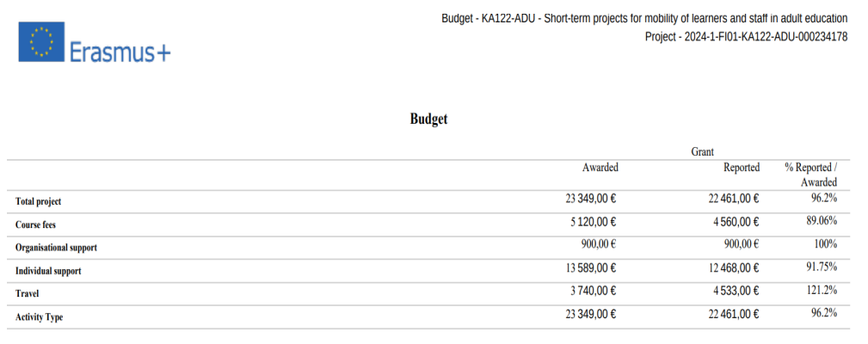This screenshot has width=868, height=344.
Task: Click the European Union flag logo
Action: pyautogui.click(x=40, y=42)
